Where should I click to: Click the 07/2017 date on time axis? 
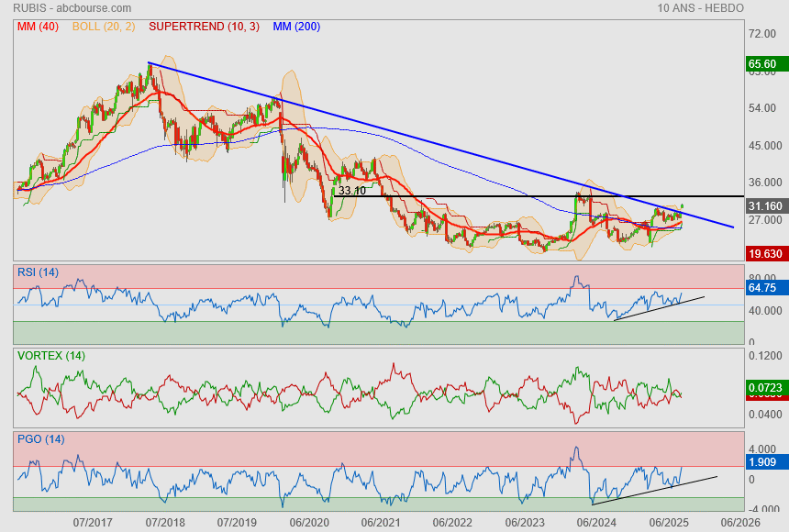[92, 522]
